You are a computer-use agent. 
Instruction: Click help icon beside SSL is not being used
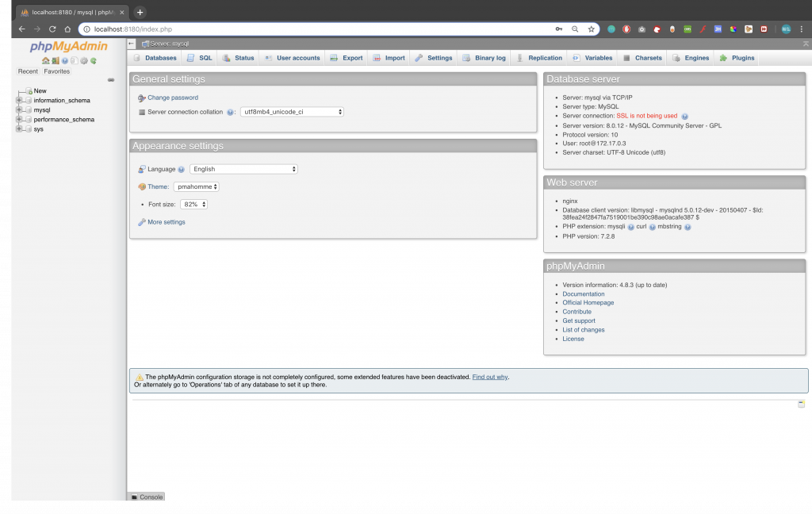pos(684,116)
